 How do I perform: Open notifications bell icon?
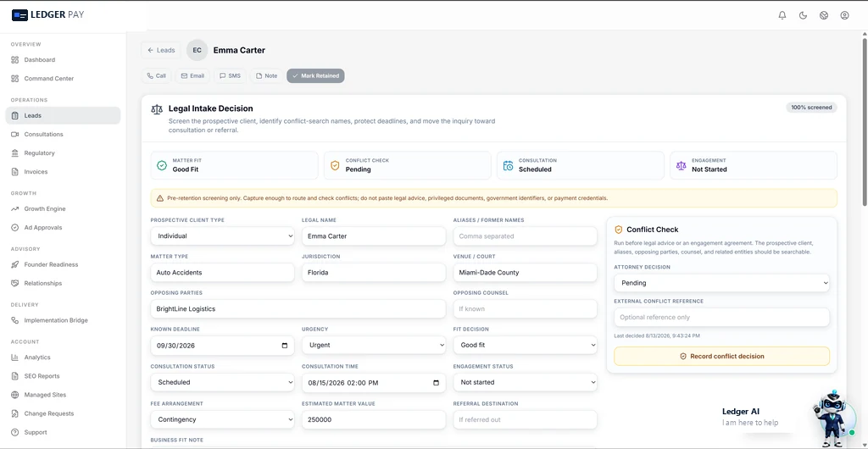pos(782,15)
